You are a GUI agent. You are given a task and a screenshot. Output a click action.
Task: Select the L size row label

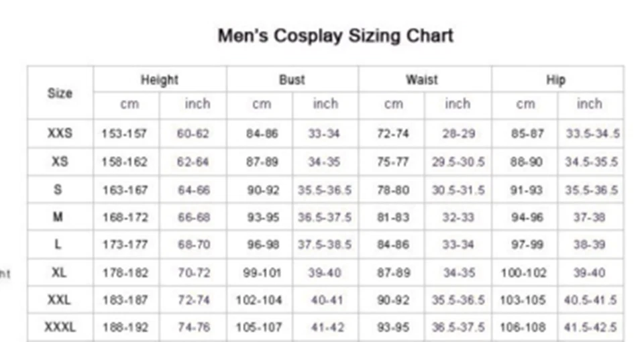[x=58, y=245]
